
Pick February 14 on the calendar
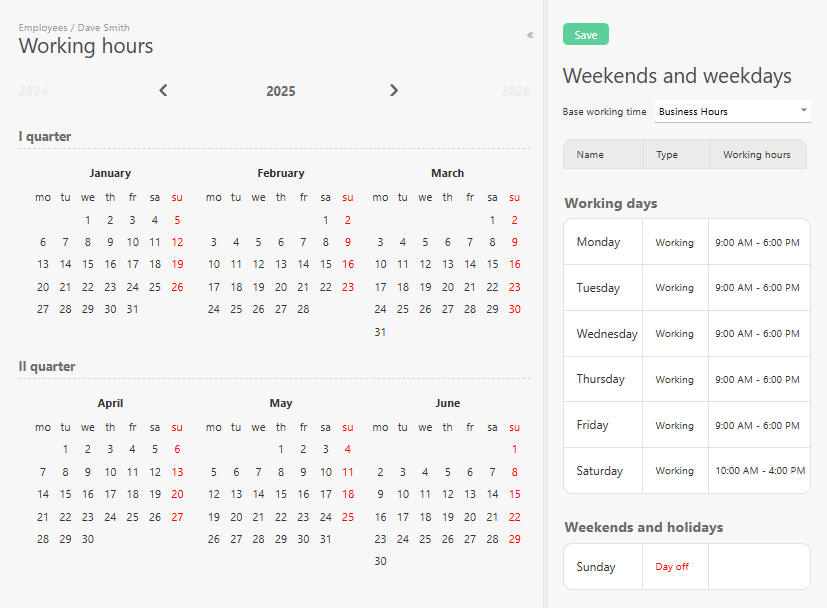click(x=303, y=265)
